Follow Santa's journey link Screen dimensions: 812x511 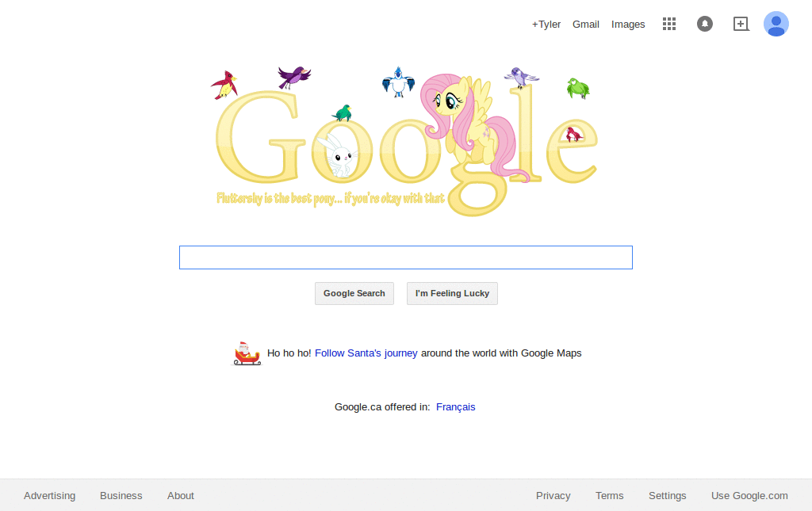click(x=366, y=353)
